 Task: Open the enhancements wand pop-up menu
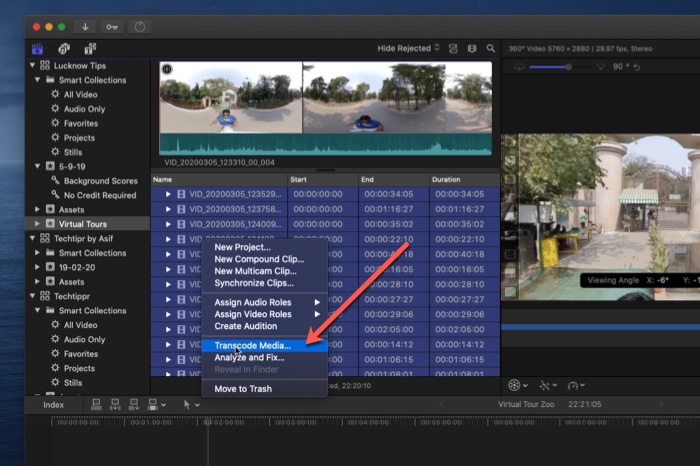548,385
